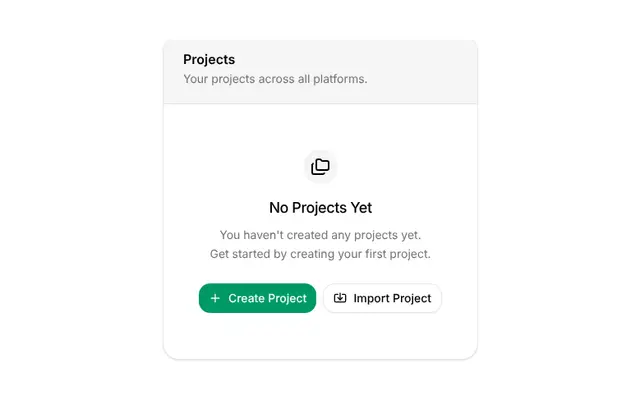Click "You haven't created any projects yet." text
The width and height of the screenshot is (640, 400).
tap(320, 235)
